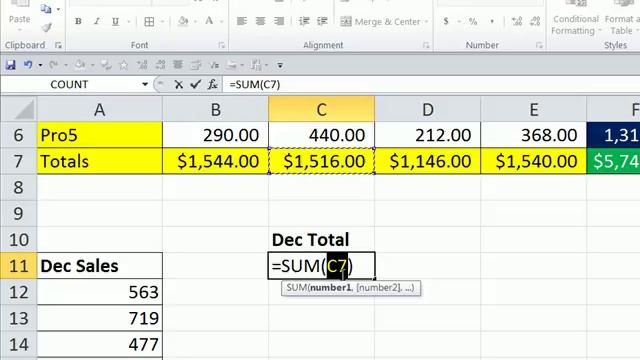This screenshot has width=640, height=360.
Task: Open the Undo history dropdown arrow
Action: (x=40, y=65)
